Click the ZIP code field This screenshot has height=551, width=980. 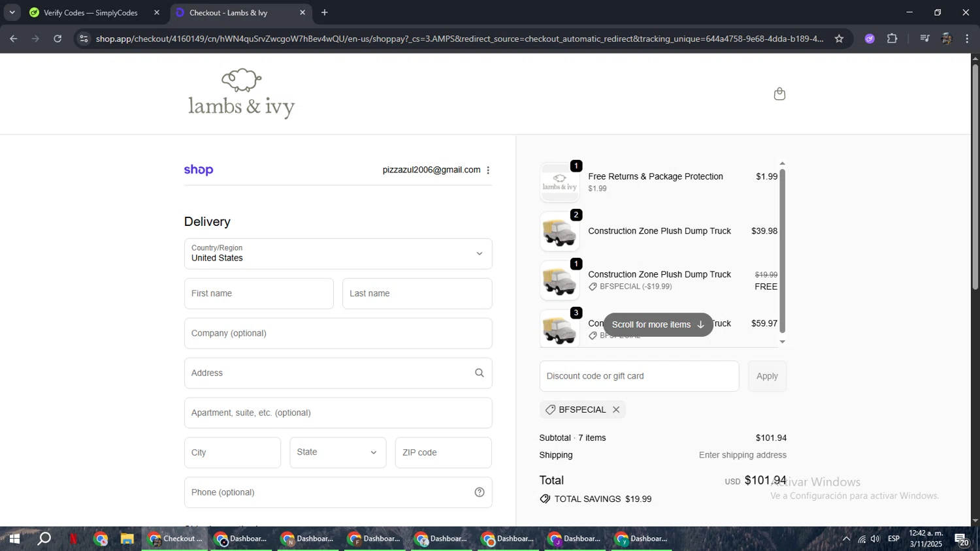click(444, 452)
